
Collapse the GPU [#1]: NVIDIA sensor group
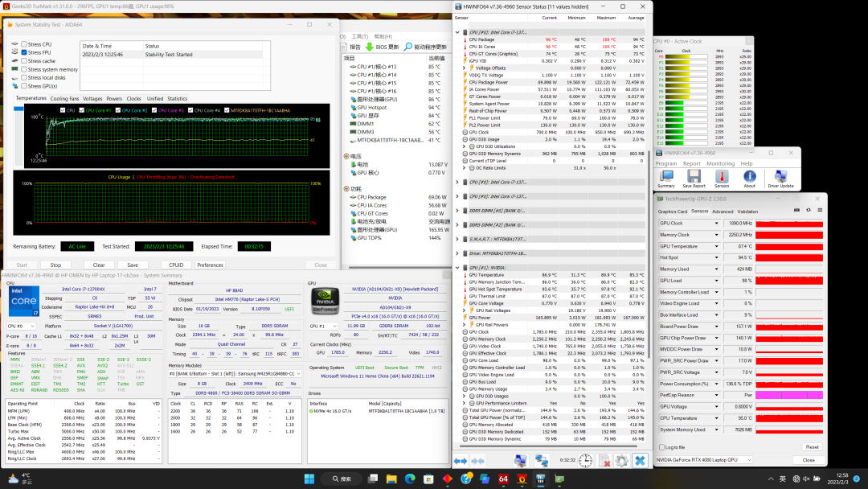coord(458,268)
